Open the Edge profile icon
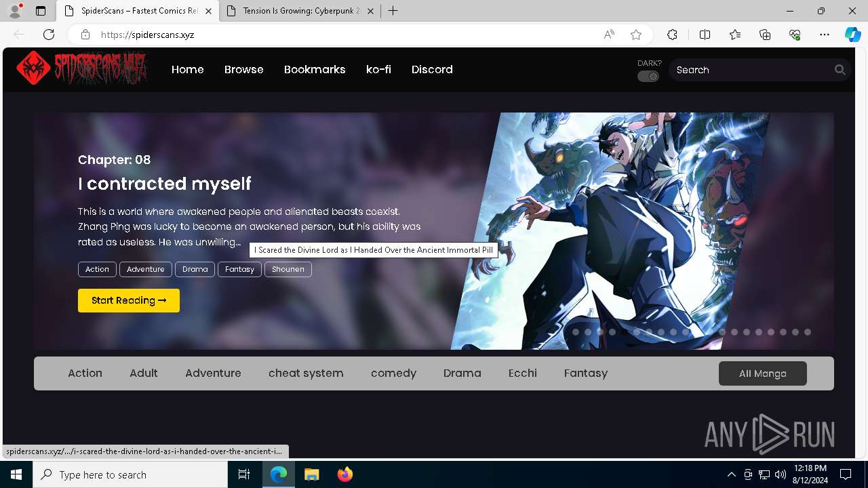868x488 pixels. coord(15,11)
